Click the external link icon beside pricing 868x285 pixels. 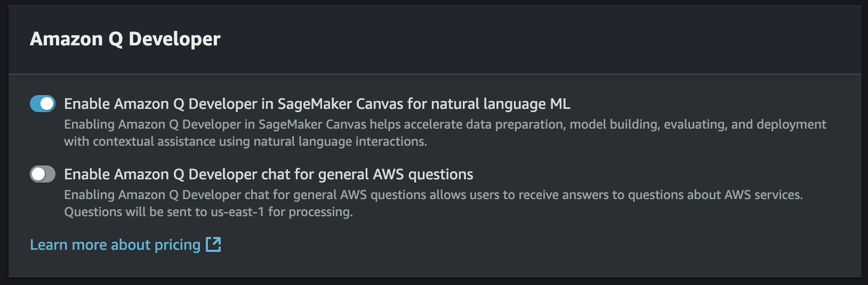(213, 244)
